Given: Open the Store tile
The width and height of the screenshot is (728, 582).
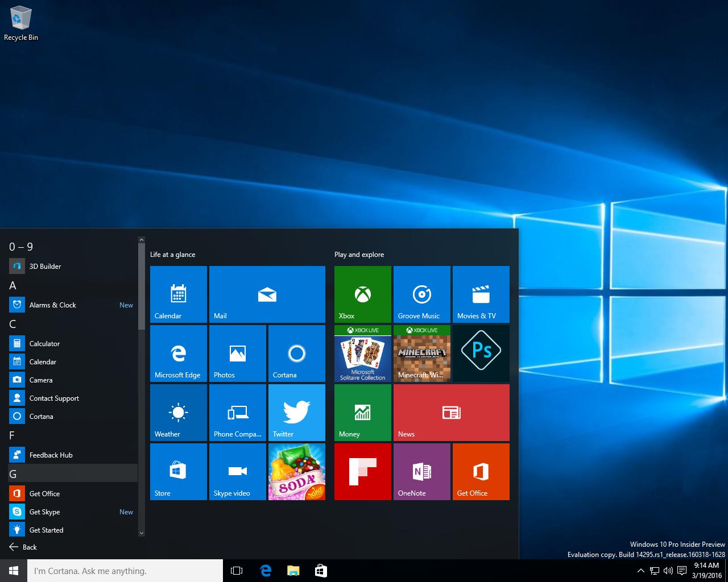Looking at the screenshot, I should coord(179,472).
